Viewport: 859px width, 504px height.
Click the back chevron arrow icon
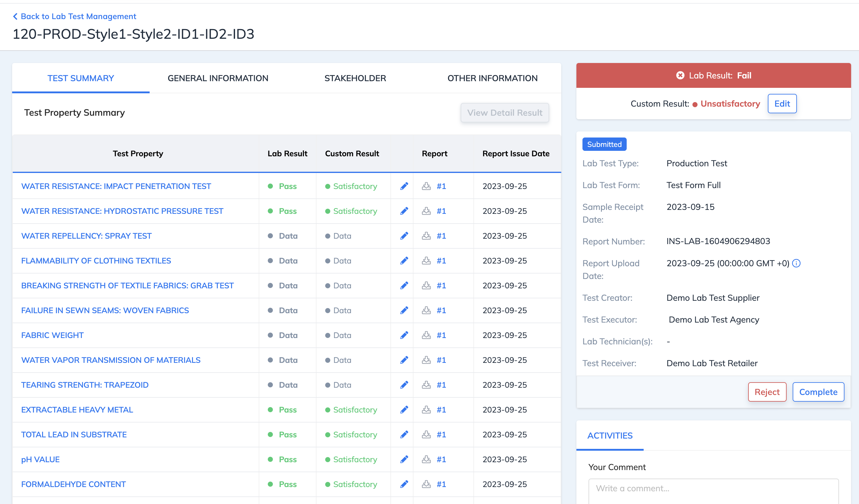point(15,16)
